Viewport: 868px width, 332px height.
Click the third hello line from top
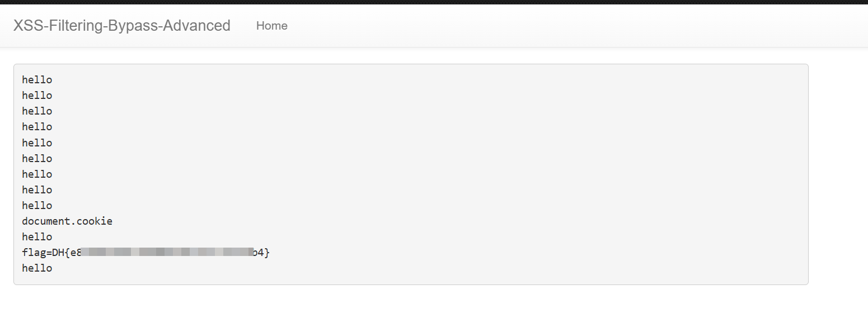tap(37, 111)
